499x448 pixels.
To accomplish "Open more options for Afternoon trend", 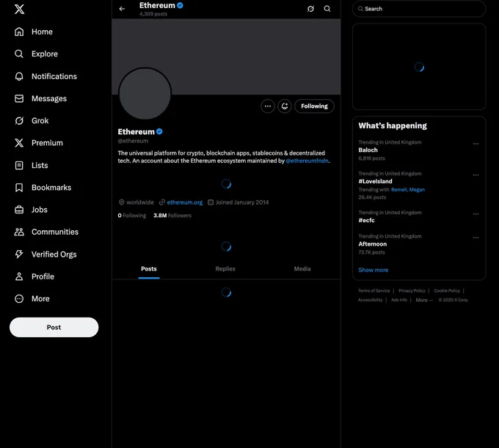I will (476, 238).
